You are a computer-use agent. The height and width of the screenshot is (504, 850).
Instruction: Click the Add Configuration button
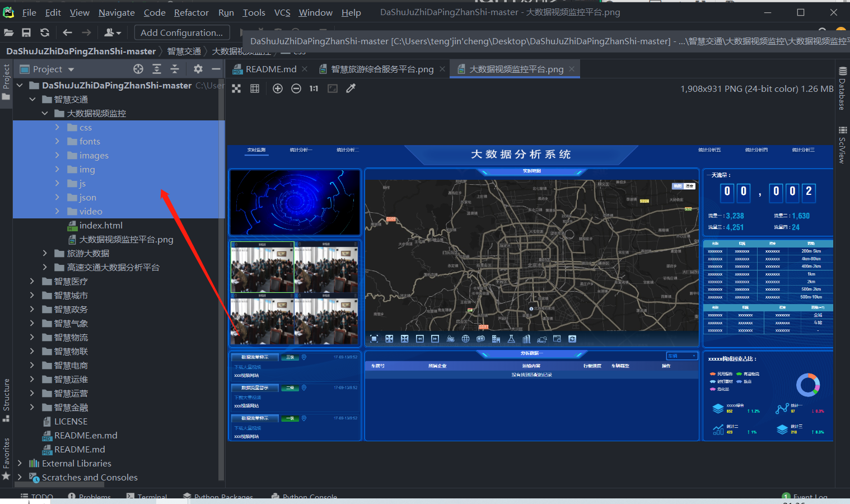(181, 32)
